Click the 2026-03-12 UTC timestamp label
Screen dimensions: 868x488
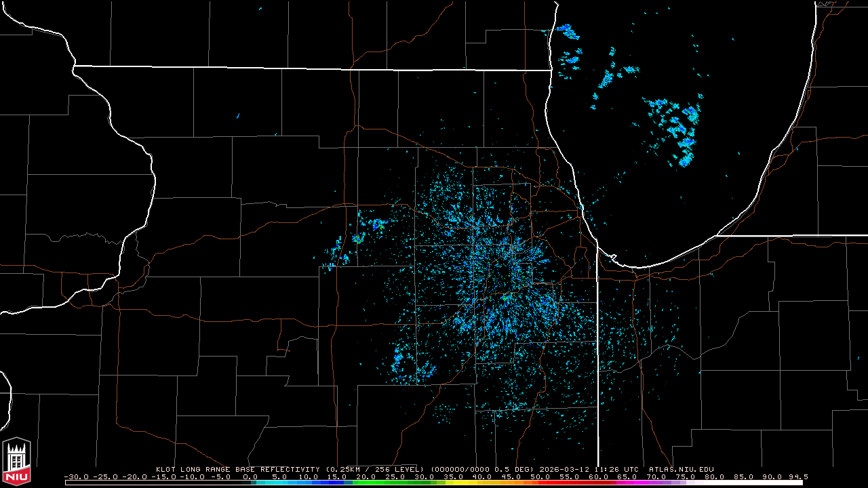(x=589, y=469)
